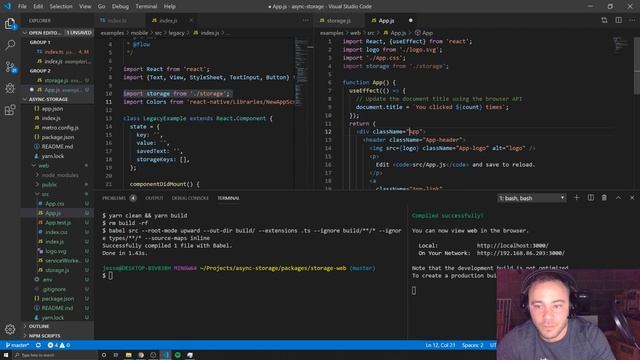Open App.test.js in the src folder
The width and height of the screenshot is (640, 360).
[57, 222]
